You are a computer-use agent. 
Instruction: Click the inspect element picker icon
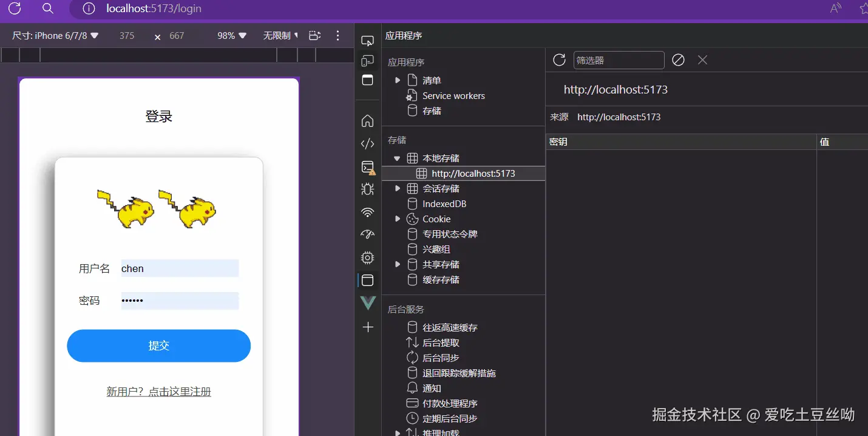(367, 41)
